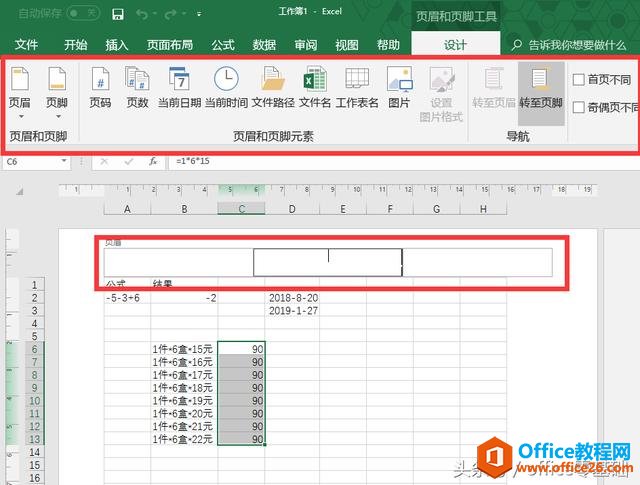The height and width of the screenshot is (485, 640).
Task: Click the insert function fx icon
Action: [153, 162]
